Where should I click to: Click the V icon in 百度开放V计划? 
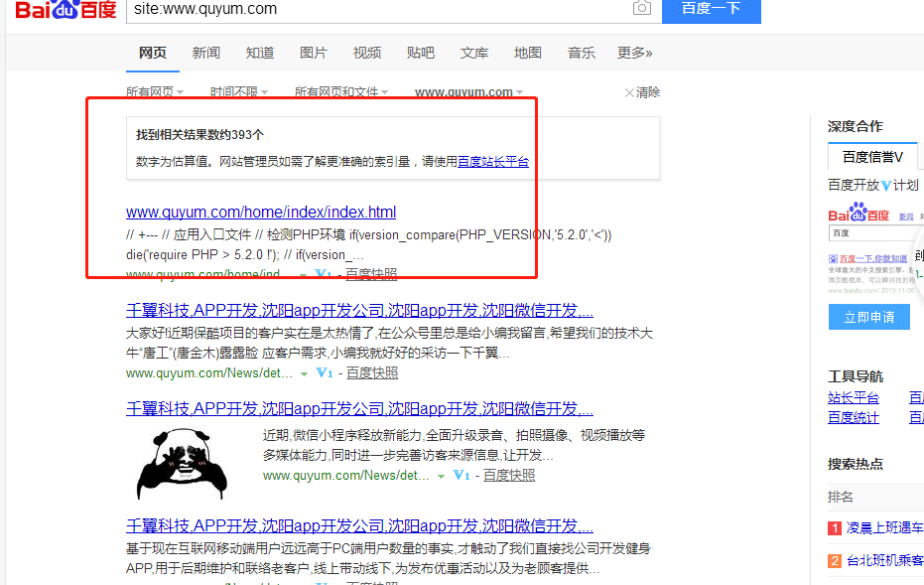pos(886,186)
